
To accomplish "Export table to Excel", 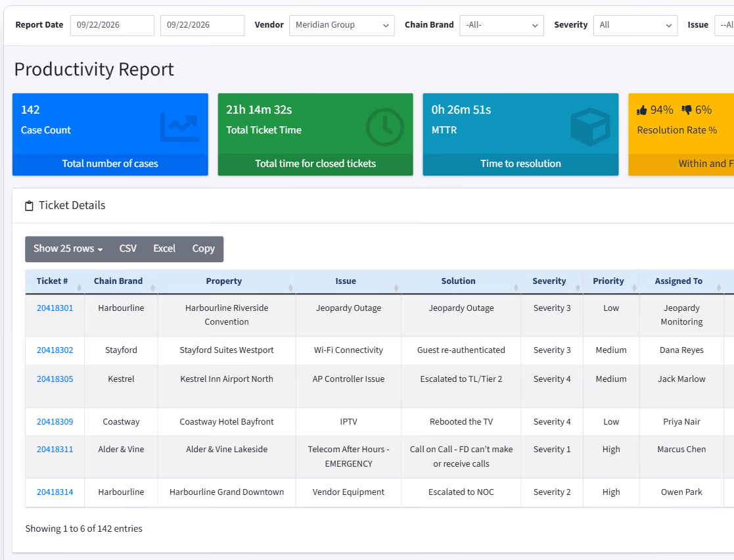I will (164, 248).
